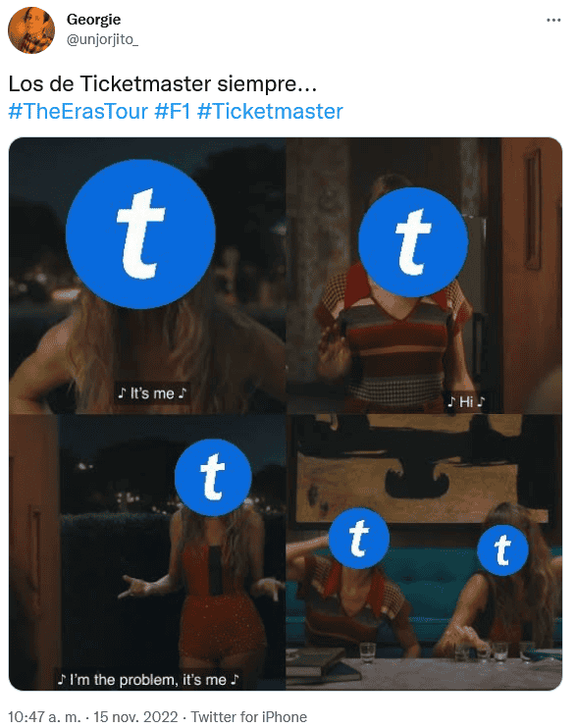Screen dimensions: 576x728
Task: Open the #F1 hashtag
Action: (x=173, y=112)
